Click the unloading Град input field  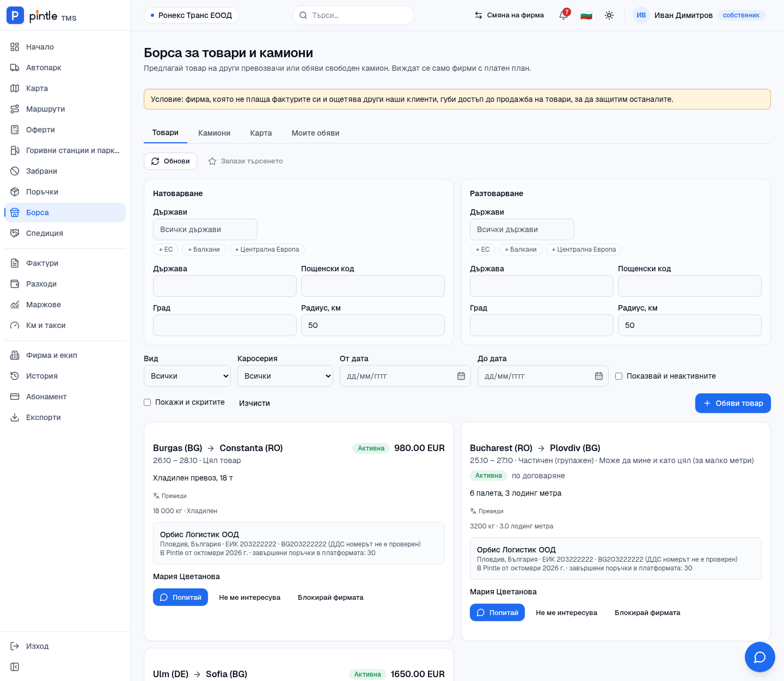click(542, 325)
